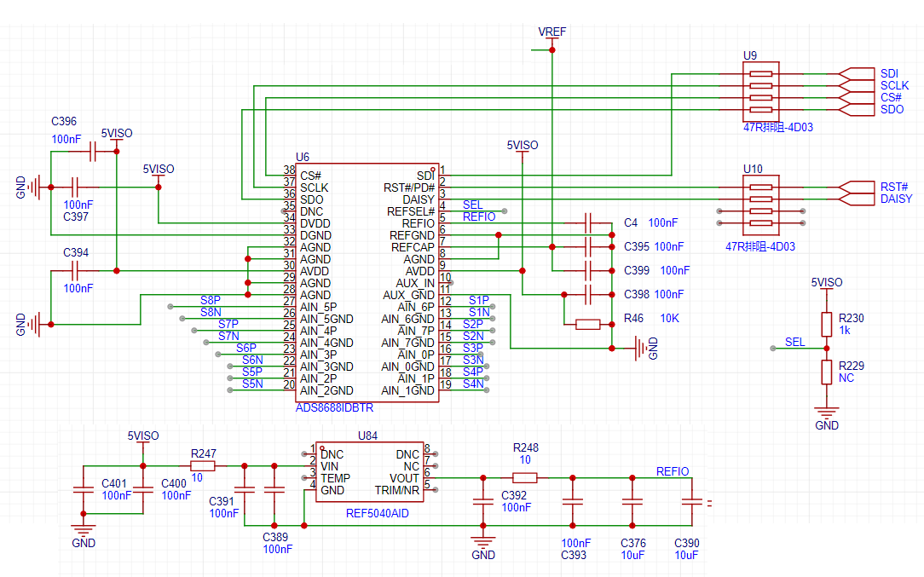
Task: Click the C397 capacitor designator
Action: 75,216
